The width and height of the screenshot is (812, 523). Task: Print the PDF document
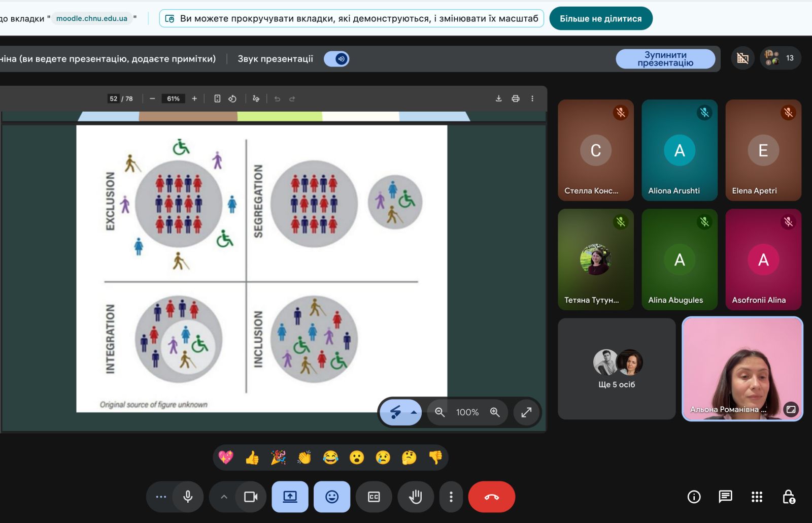(516, 99)
